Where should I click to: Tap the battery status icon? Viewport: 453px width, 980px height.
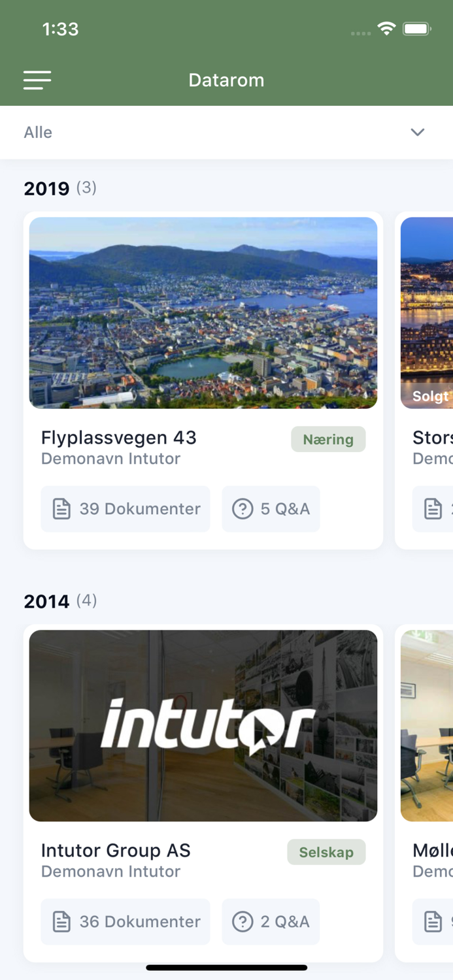pos(416,29)
